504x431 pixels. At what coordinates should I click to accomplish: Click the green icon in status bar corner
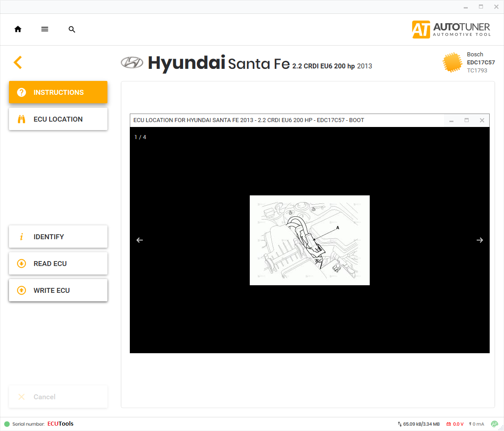tap(495, 424)
